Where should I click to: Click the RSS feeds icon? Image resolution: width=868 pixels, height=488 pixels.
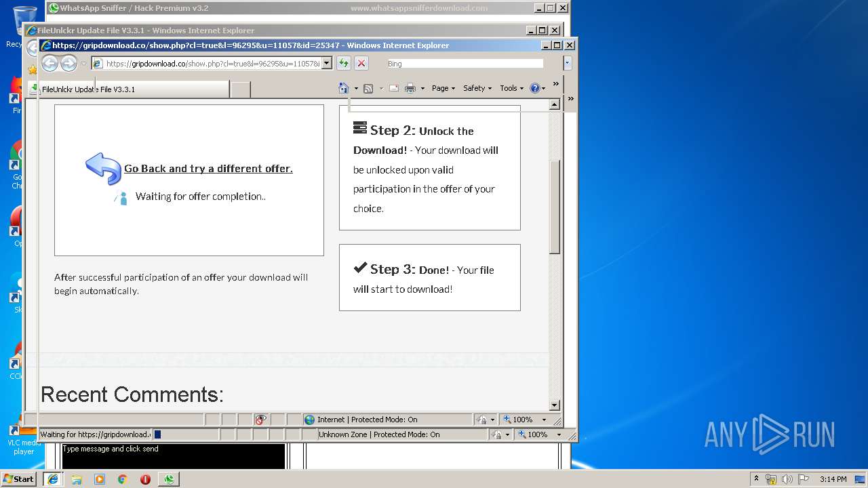point(368,88)
